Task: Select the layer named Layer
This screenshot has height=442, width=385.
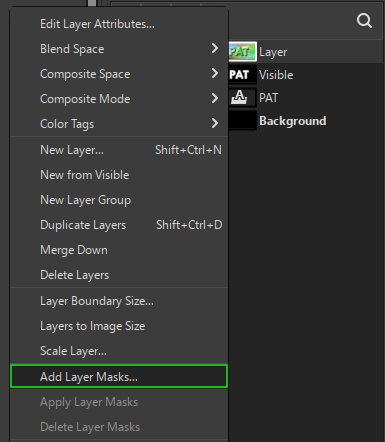Action: pyautogui.click(x=273, y=52)
